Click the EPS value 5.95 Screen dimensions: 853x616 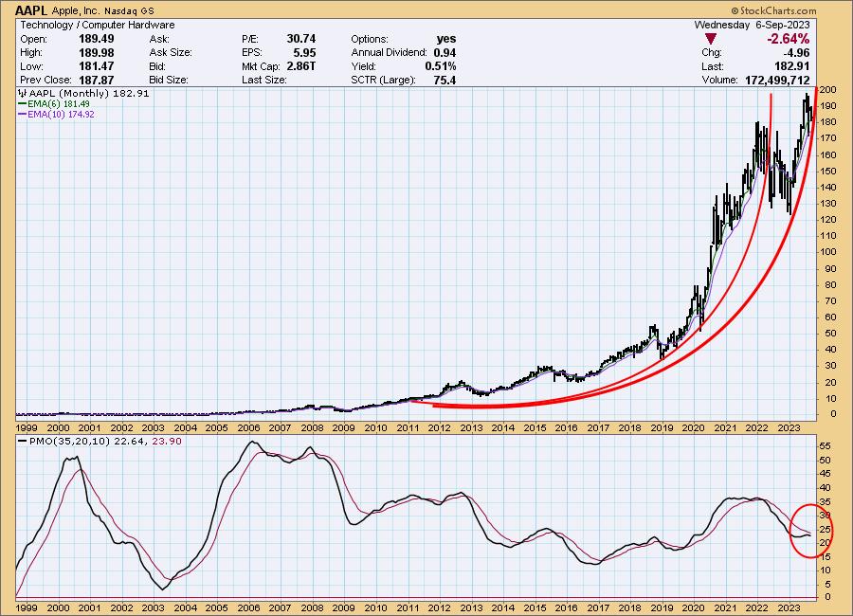click(x=304, y=53)
